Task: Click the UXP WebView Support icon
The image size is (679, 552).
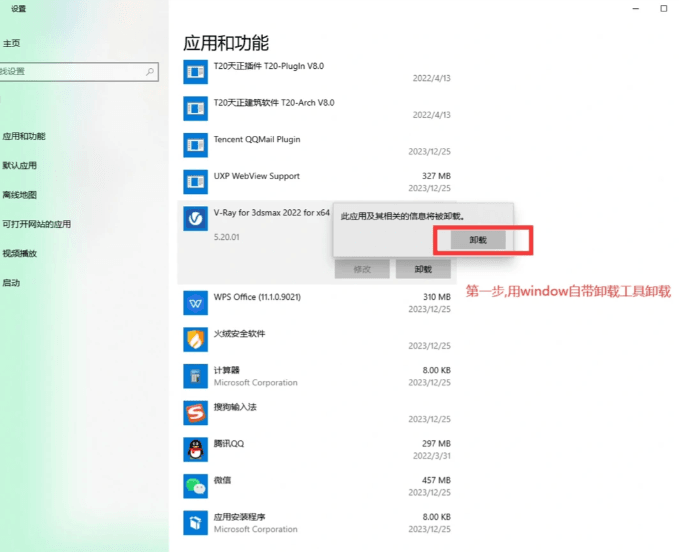Action: tap(195, 182)
